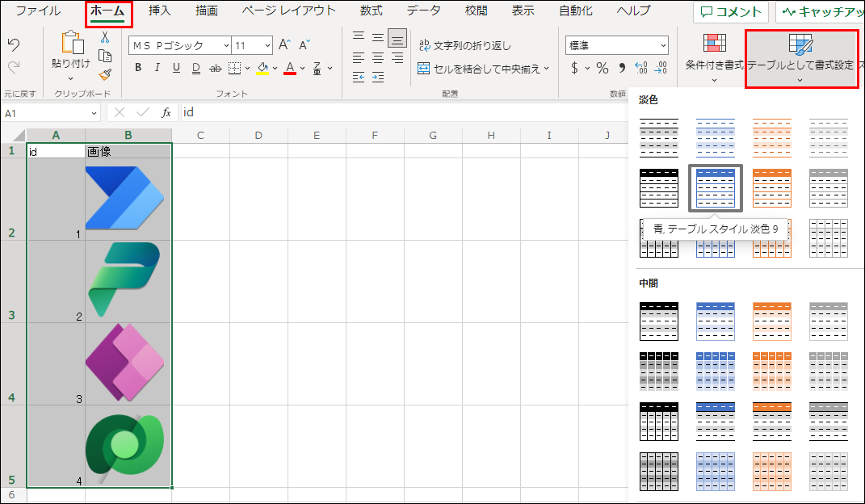Screen dimensions: 865x504
Task: Increase decimal places icon
Action: [641, 68]
